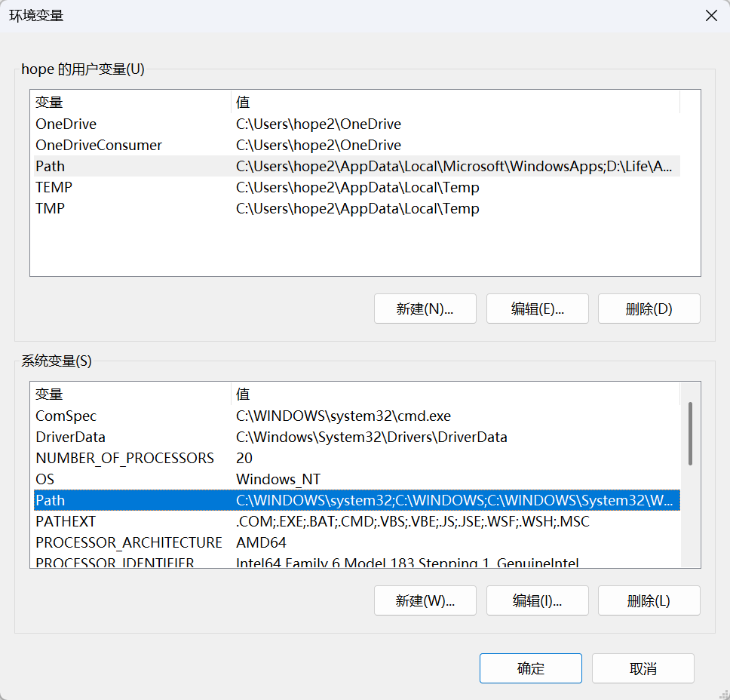Select the NUMBER_OF_PROCESSORS row
The height and width of the screenshot is (700, 730).
pos(125,458)
